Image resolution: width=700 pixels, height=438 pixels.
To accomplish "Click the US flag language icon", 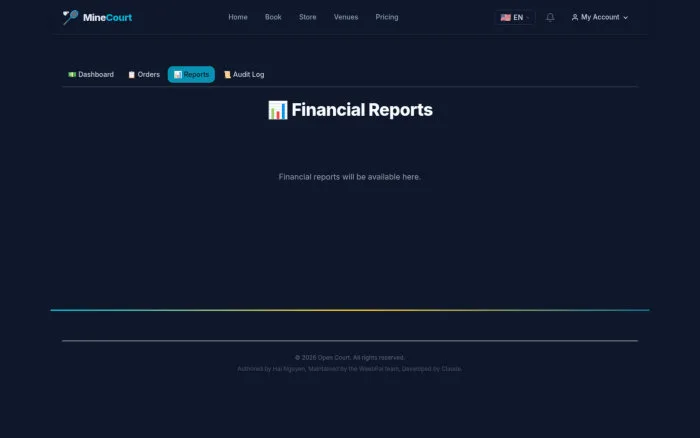I will click(505, 17).
